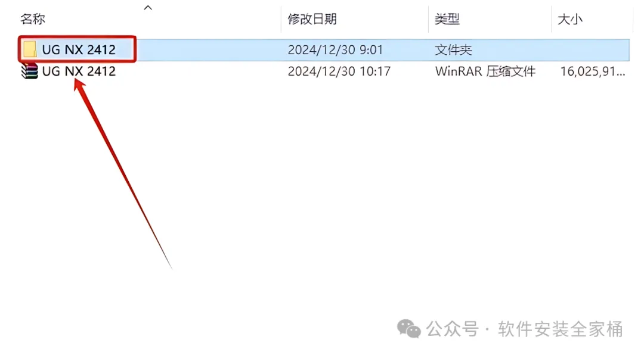644x355 pixels.
Task: Sort by the 类型 column header
Action: point(447,19)
